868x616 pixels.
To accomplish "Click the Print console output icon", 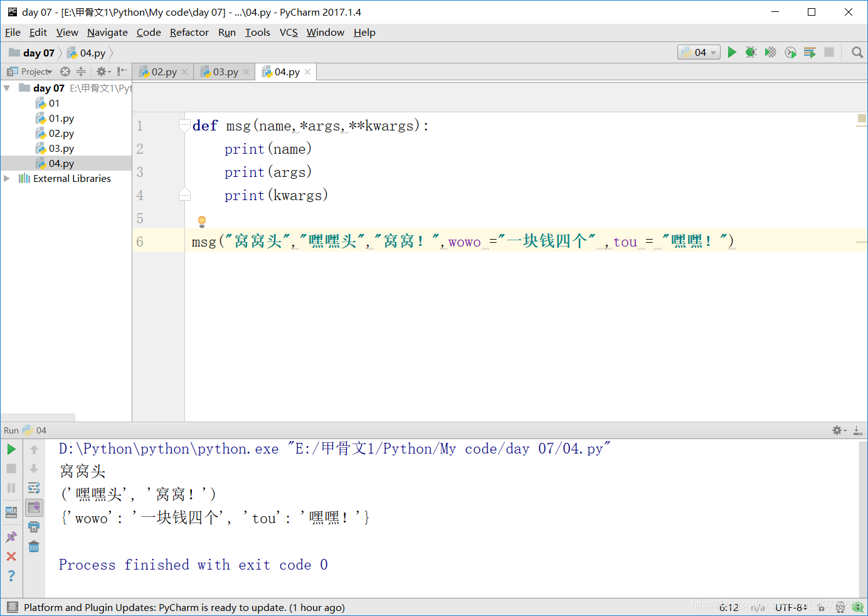I will click(x=34, y=527).
